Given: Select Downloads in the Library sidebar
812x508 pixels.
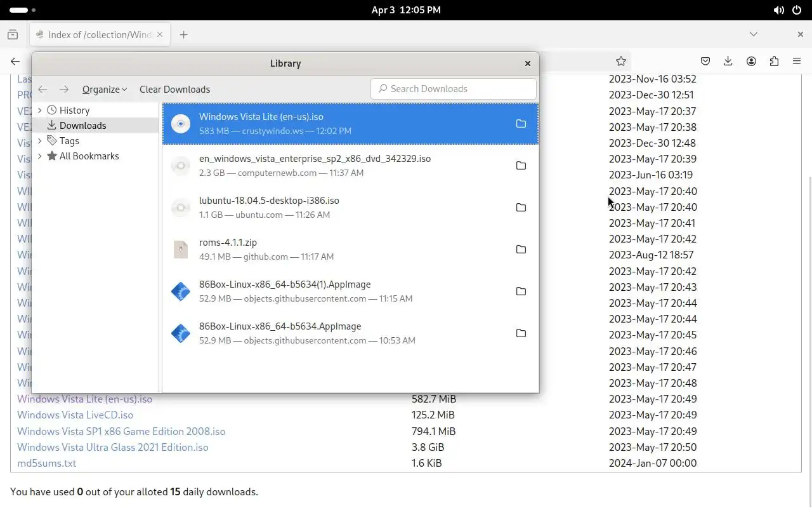Looking at the screenshot, I should tap(95, 126).
